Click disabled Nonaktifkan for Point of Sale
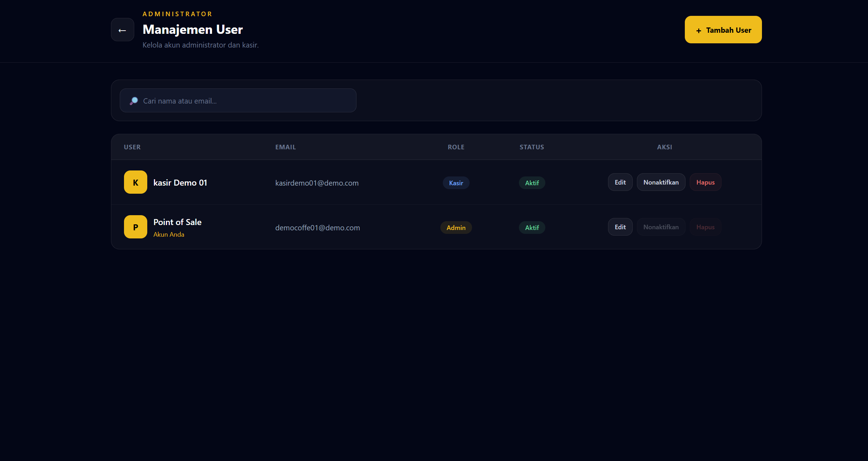The image size is (868, 461). click(x=661, y=227)
